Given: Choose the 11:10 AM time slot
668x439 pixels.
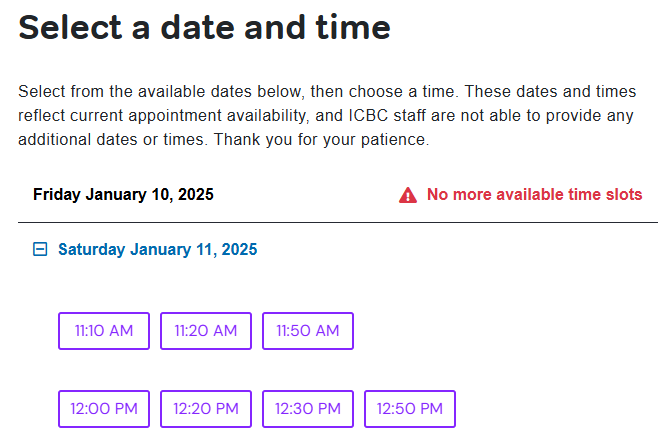Looking at the screenshot, I should pos(104,331).
